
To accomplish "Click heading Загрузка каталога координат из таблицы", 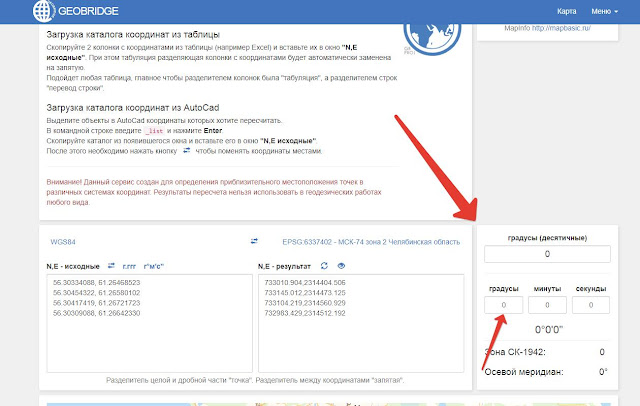I will click(x=133, y=34).
